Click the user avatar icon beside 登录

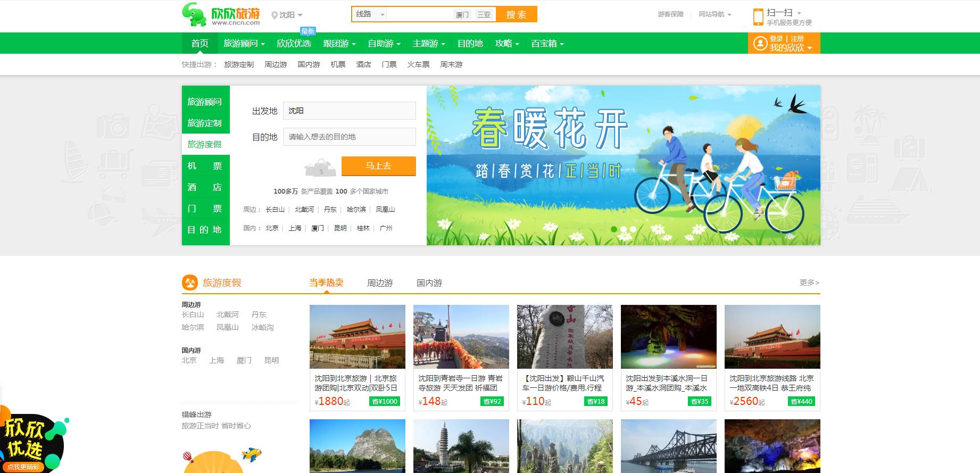click(x=760, y=43)
